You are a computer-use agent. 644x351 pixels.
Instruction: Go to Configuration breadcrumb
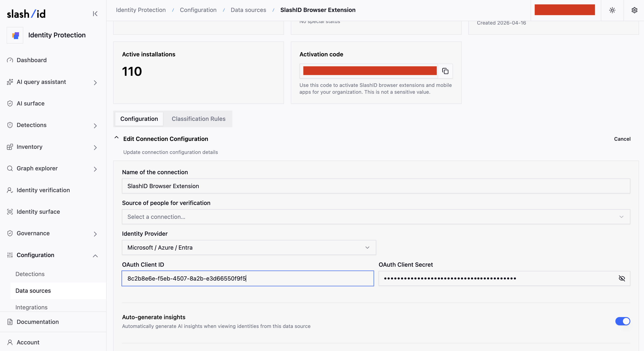198,10
